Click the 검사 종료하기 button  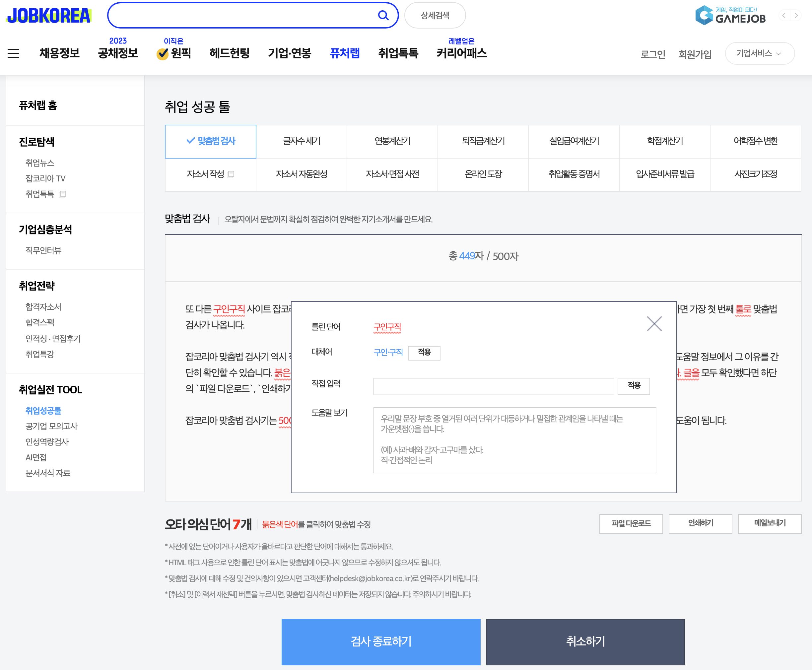click(x=381, y=642)
